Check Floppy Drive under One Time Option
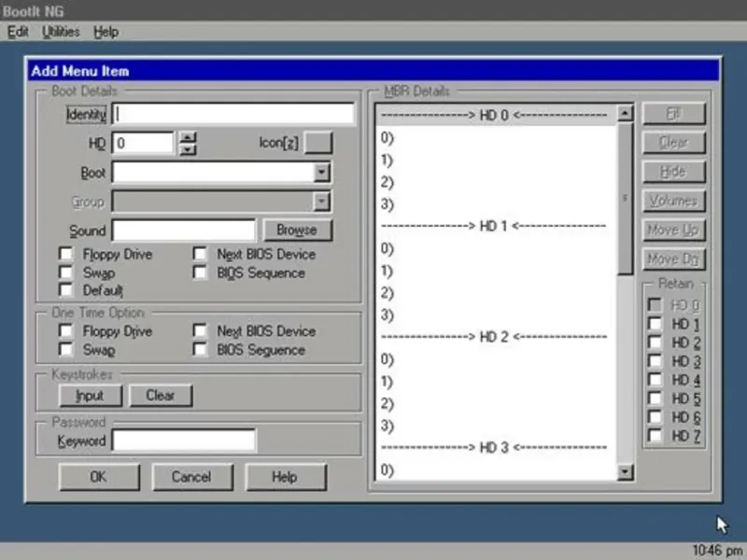 [66, 331]
